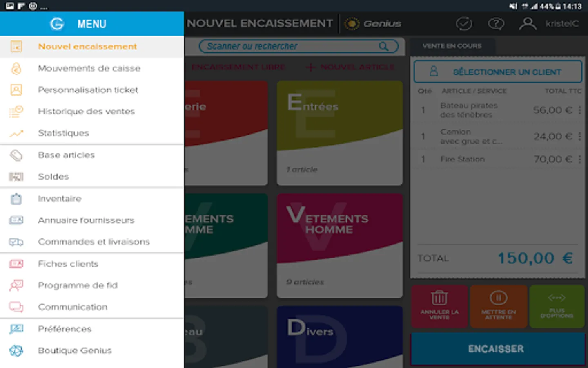The width and height of the screenshot is (588, 368).
Task: Select the Fire Station item
Action: pyautogui.click(x=463, y=159)
